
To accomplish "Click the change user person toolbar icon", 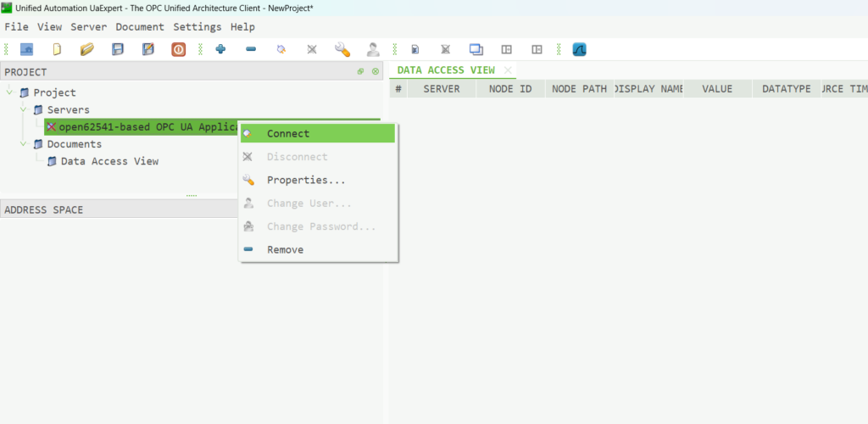I will [x=373, y=50].
